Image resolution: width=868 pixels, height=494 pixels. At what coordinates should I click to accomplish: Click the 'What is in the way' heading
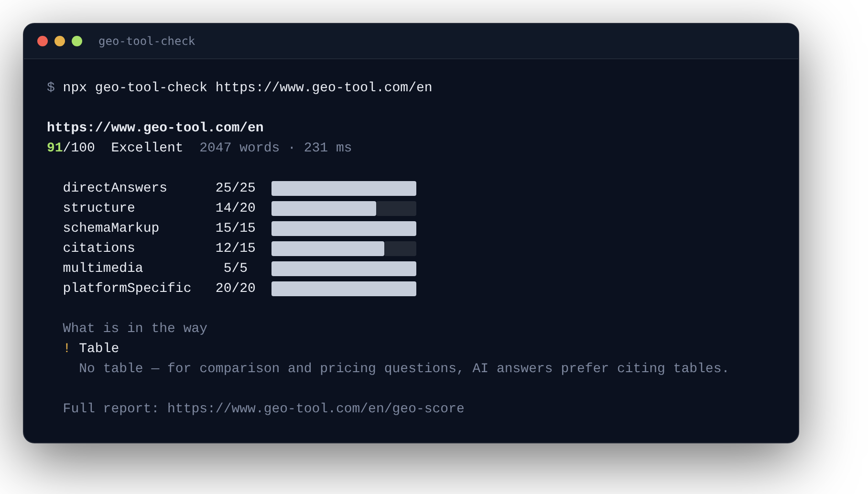pos(135,328)
